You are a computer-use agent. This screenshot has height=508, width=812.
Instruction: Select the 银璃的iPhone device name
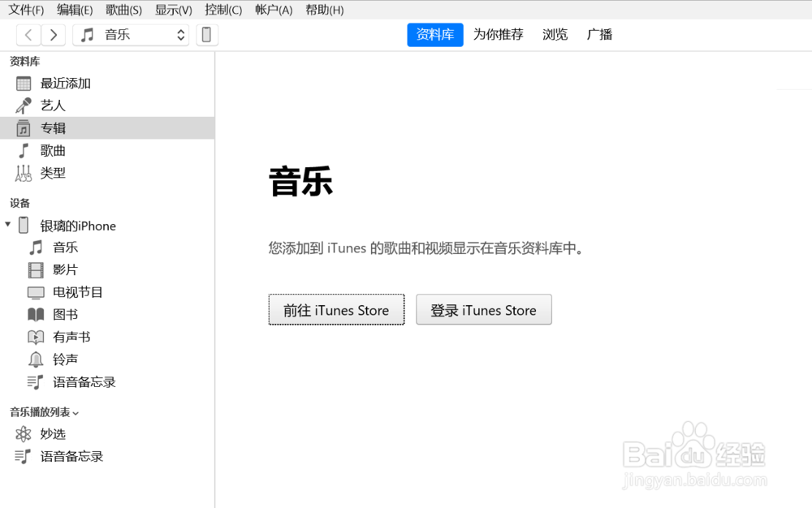coord(78,226)
